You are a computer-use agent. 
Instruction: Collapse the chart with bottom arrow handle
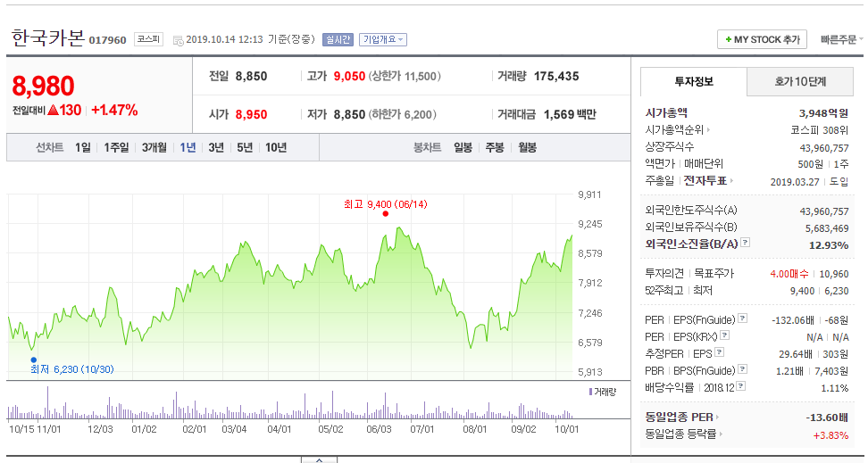tap(319, 459)
